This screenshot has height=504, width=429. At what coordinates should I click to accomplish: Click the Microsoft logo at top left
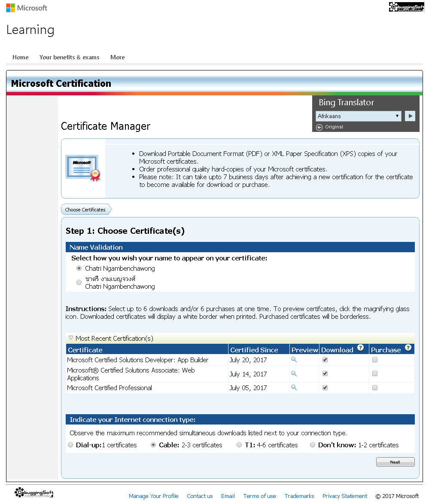pos(27,8)
